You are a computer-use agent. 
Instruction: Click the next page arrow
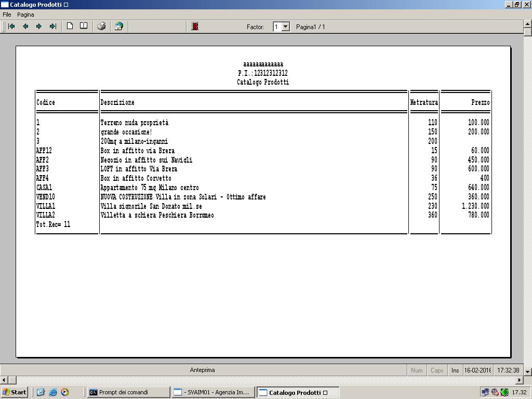(x=39, y=26)
